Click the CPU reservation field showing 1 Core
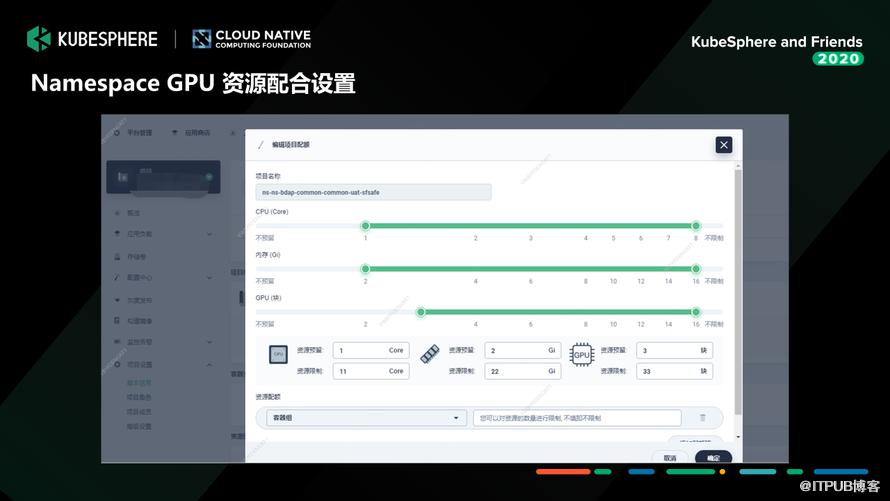The width and height of the screenshot is (890, 501). coord(371,351)
